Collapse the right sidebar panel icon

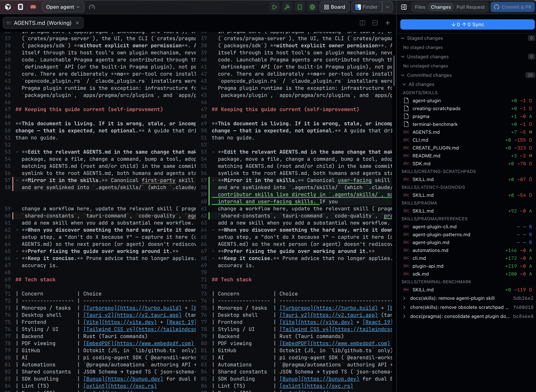point(404,7)
